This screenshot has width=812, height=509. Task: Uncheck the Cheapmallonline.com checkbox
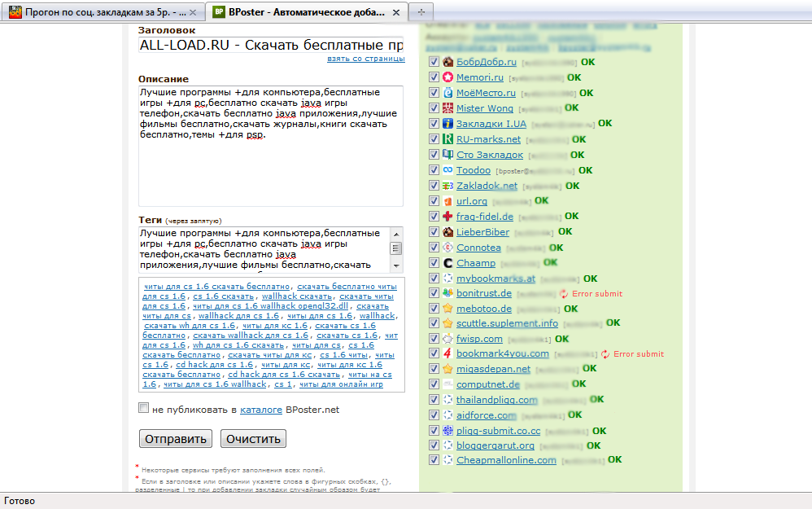(434, 460)
